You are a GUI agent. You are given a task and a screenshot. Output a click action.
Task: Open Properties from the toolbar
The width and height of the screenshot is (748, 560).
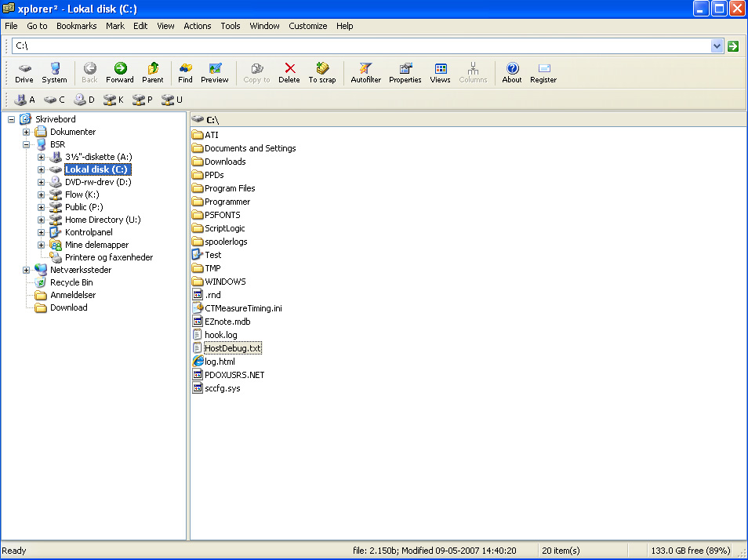pyautogui.click(x=405, y=72)
